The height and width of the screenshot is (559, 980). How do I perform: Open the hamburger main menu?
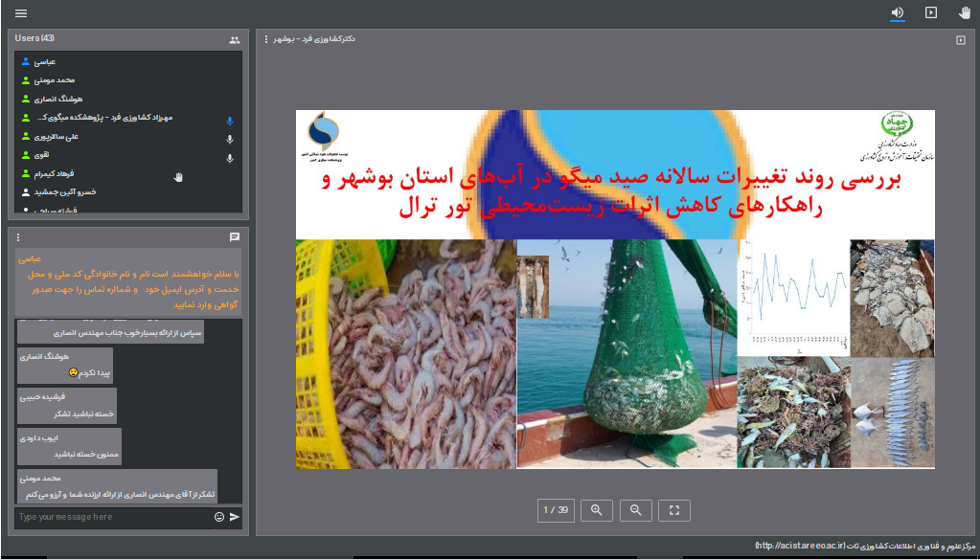pyautogui.click(x=21, y=13)
